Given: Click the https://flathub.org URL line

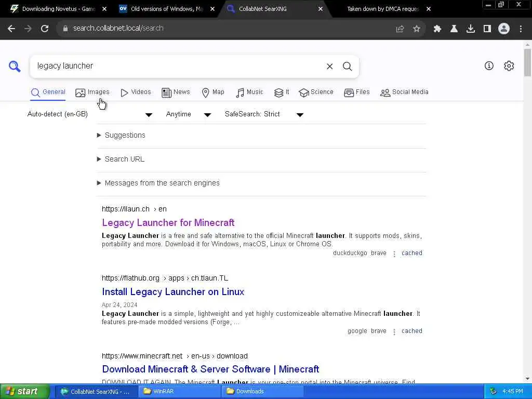Looking at the screenshot, I should click(x=165, y=278).
